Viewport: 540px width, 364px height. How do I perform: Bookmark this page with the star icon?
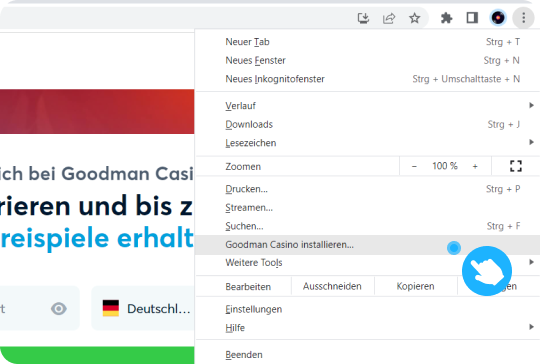click(x=415, y=18)
